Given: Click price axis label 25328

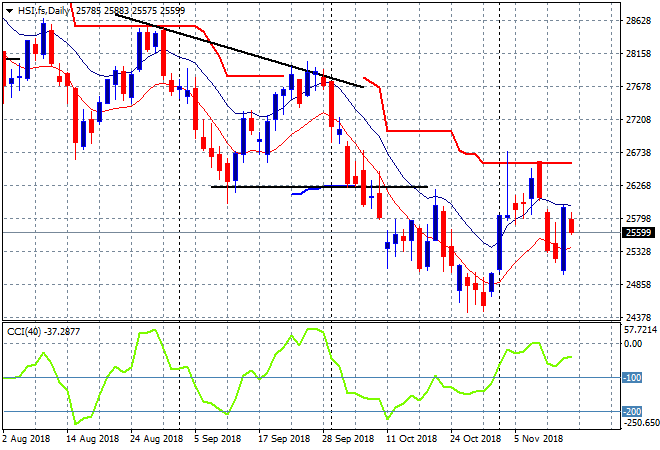Looking at the screenshot, I should 639,252.
